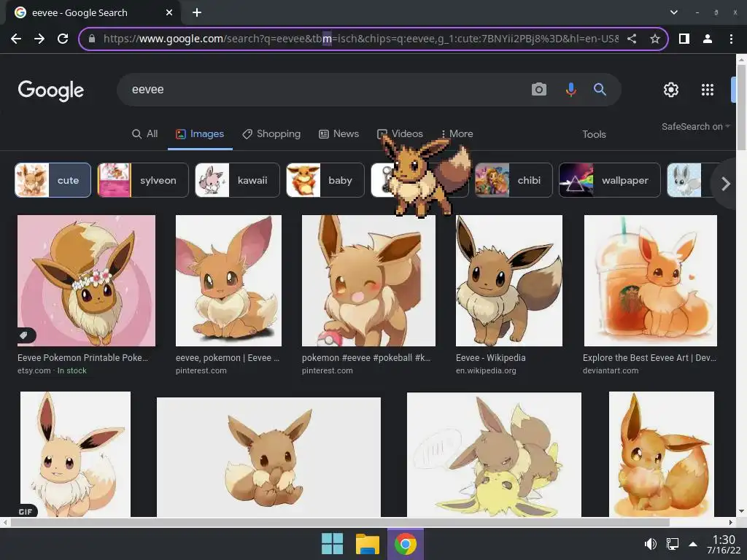This screenshot has height=560, width=747.
Task: Toggle the cute filter chip
Action: click(53, 180)
